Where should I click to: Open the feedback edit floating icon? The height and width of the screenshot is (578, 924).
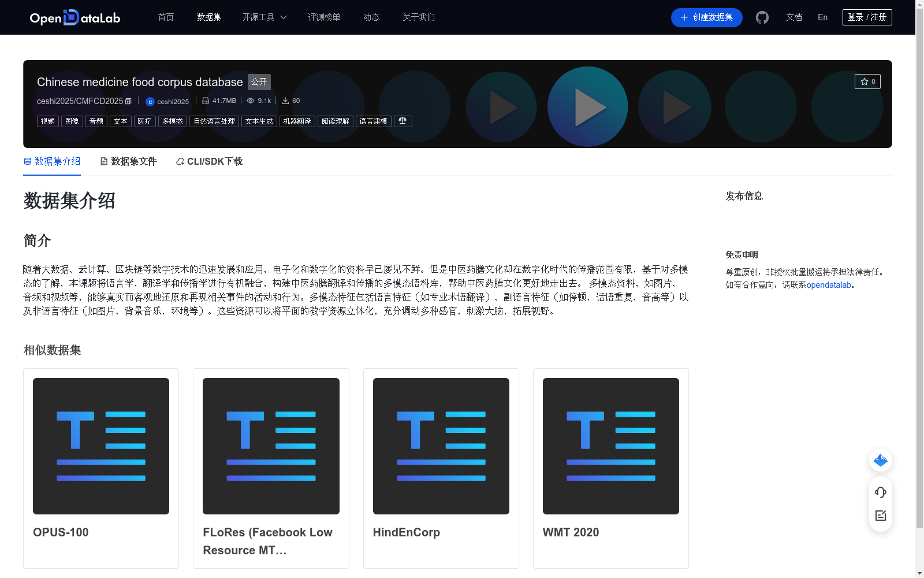click(x=881, y=516)
